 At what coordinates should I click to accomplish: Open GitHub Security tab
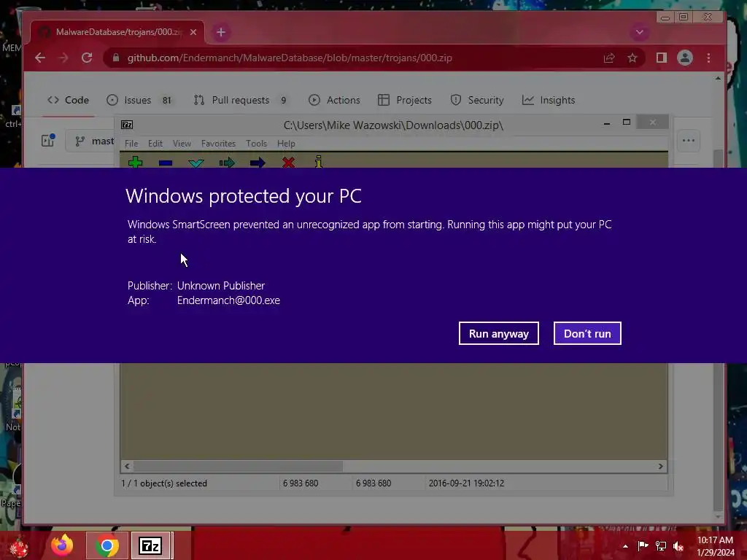point(477,100)
